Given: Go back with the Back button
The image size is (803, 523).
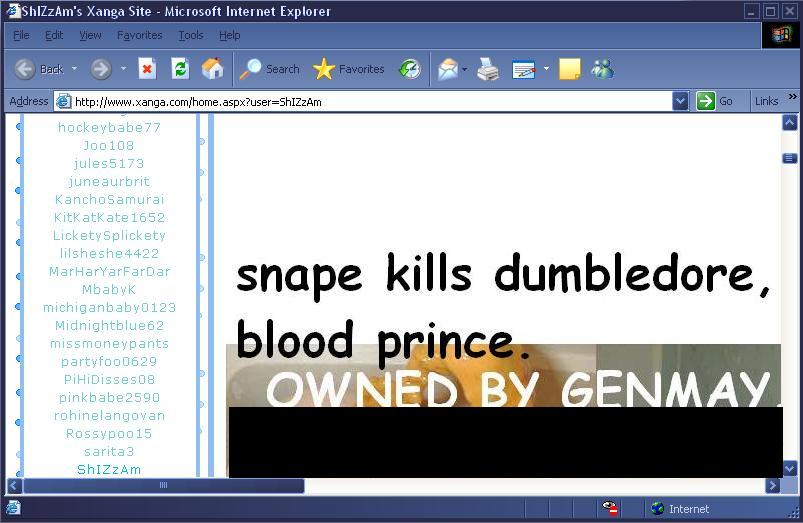Looking at the screenshot, I should pos(39,69).
